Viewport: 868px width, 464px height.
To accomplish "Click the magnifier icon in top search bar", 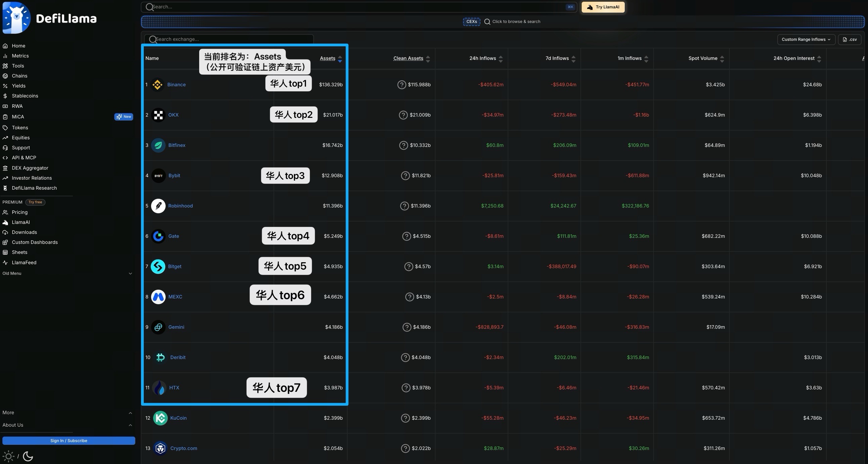I will [x=149, y=7].
